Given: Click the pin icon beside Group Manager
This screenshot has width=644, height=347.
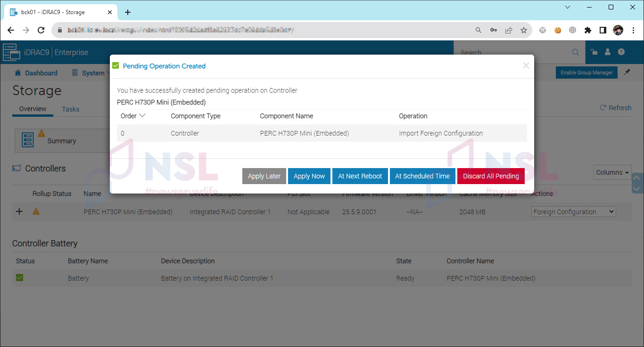Looking at the screenshot, I should 627,73.
